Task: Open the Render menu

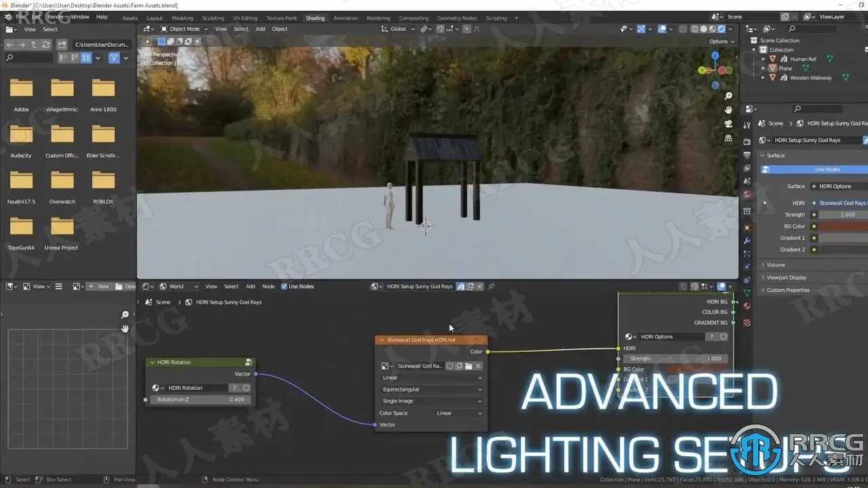Action: point(56,17)
